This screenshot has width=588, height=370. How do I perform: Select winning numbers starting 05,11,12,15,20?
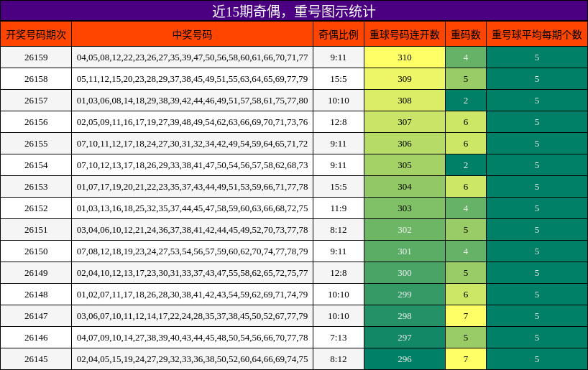193,79
